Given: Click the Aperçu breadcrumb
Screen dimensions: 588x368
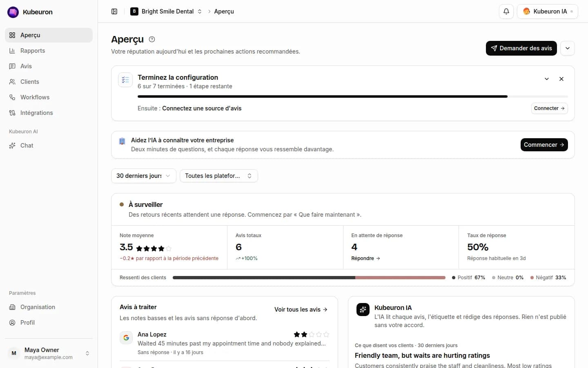Looking at the screenshot, I should tap(224, 11).
